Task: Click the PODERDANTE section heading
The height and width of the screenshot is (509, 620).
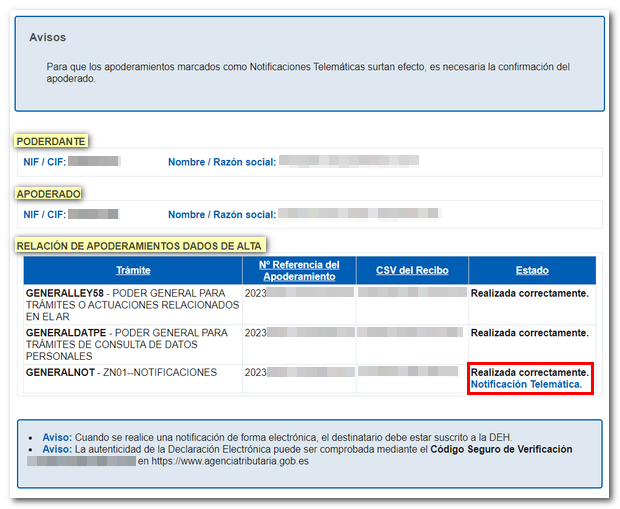Action: pos(52,141)
